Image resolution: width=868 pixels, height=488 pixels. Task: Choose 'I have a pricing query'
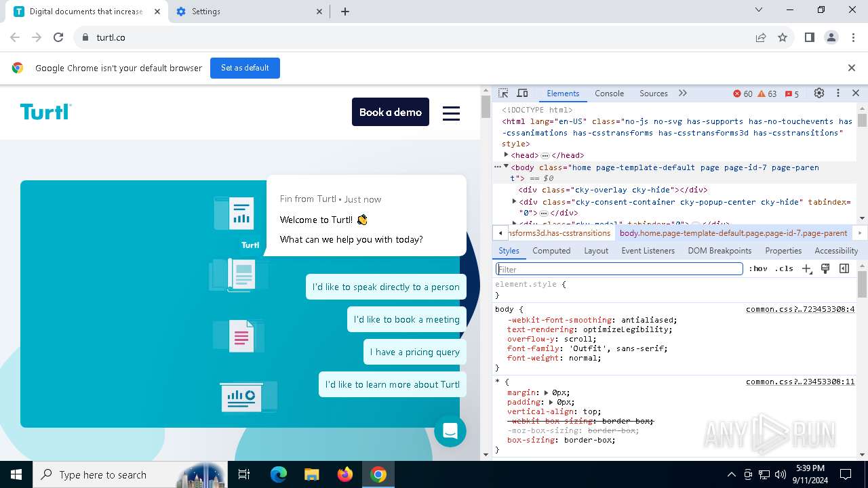click(x=415, y=352)
